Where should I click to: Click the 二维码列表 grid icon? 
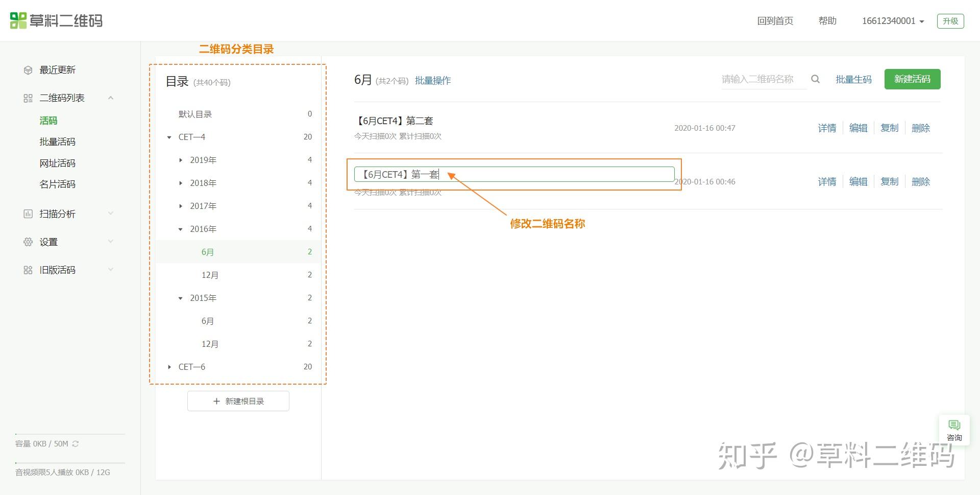(28, 98)
